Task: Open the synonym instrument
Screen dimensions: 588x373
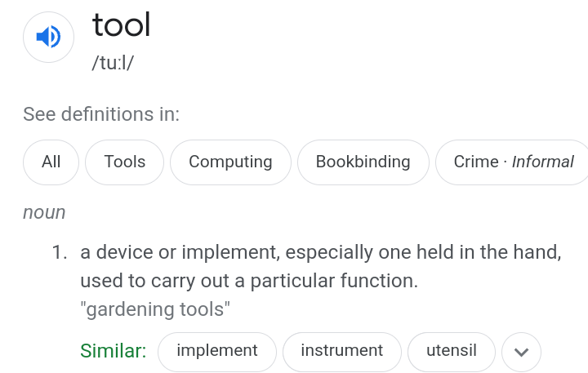Action: (x=342, y=352)
